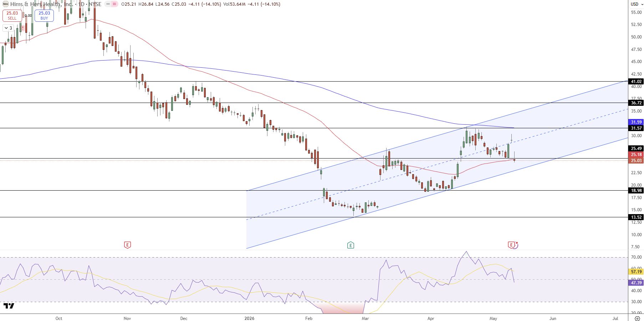Image resolution: width=644 pixels, height=321 pixels.
Task: Click the 36.72 price label on axis
Action: point(636,103)
